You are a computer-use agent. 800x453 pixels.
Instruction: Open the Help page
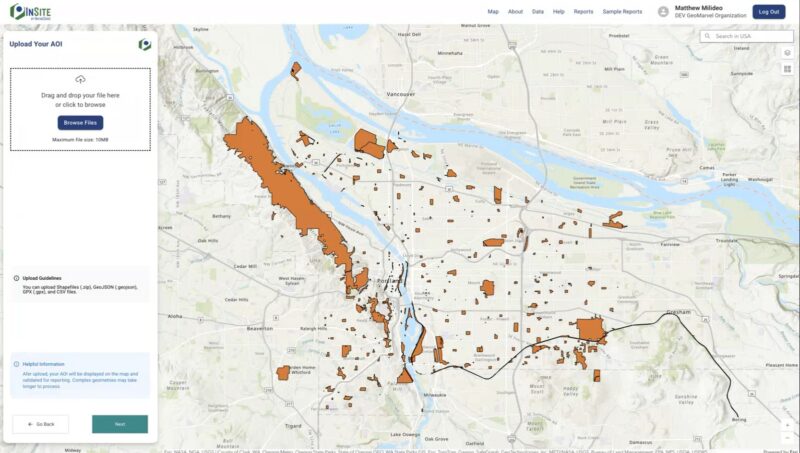[x=559, y=12]
